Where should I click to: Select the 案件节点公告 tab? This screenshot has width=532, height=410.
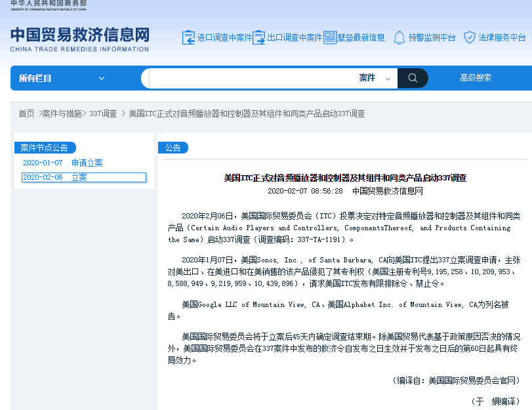click(x=45, y=148)
